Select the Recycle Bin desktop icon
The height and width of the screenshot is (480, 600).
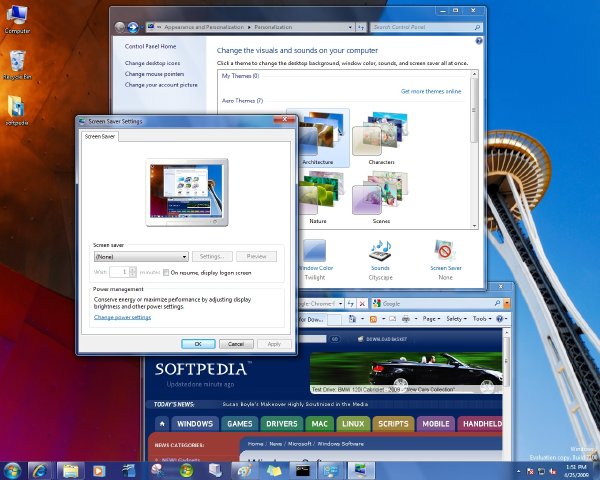(17, 65)
